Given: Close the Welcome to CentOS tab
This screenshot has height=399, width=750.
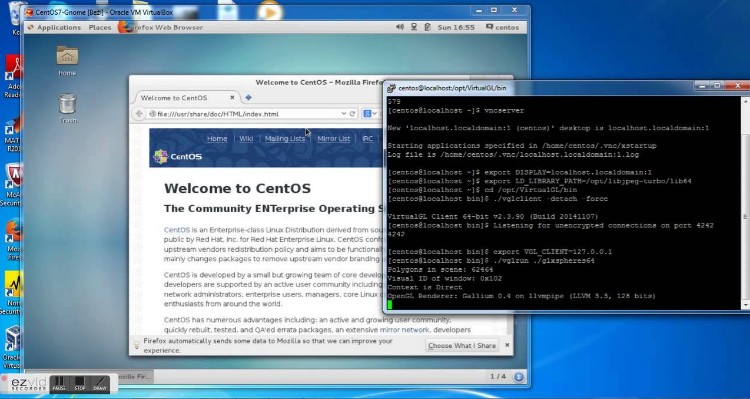Looking at the screenshot, I should click(x=232, y=98).
